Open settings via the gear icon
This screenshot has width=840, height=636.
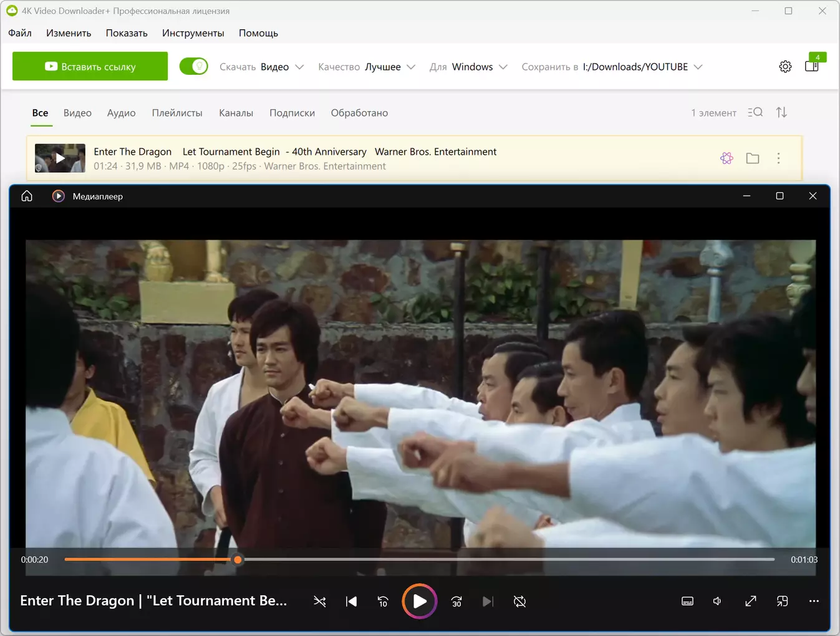pos(785,67)
